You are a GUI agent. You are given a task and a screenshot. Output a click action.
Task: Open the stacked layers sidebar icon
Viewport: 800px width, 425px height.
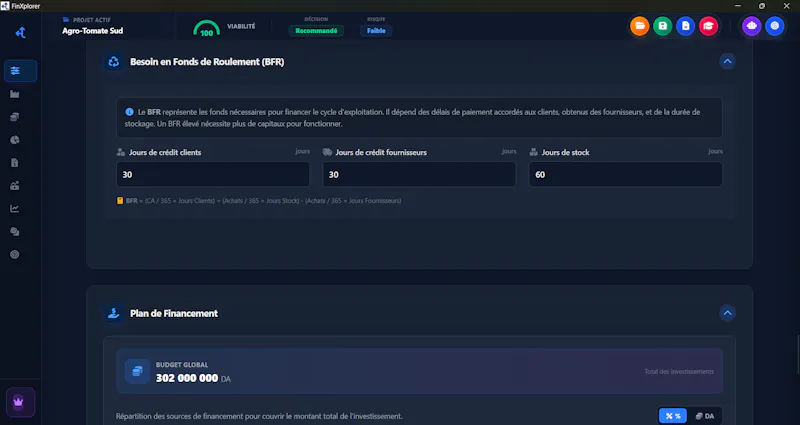15,232
